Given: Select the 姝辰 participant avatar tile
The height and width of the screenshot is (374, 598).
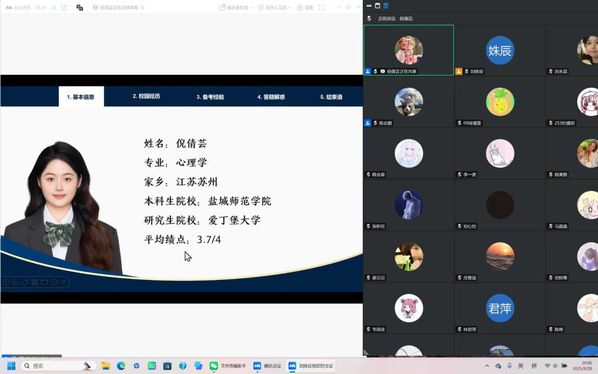Looking at the screenshot, I should 500,50.
